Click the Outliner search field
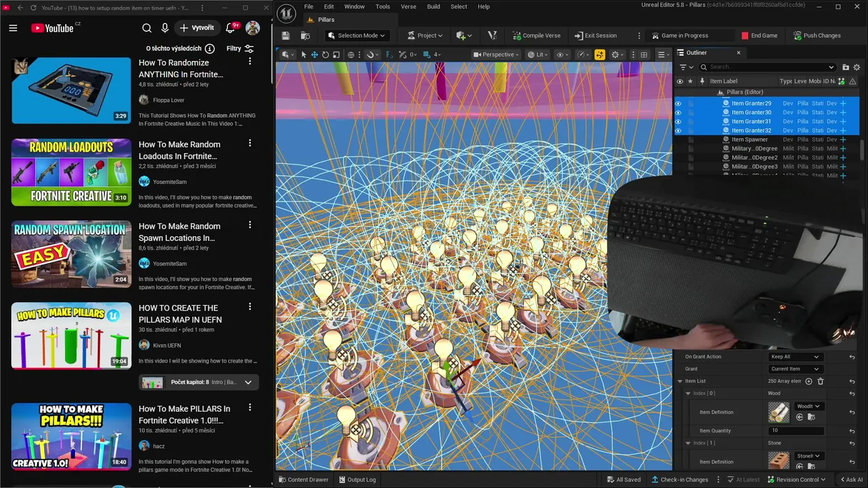868x488 pixels. tap(767, 67)
